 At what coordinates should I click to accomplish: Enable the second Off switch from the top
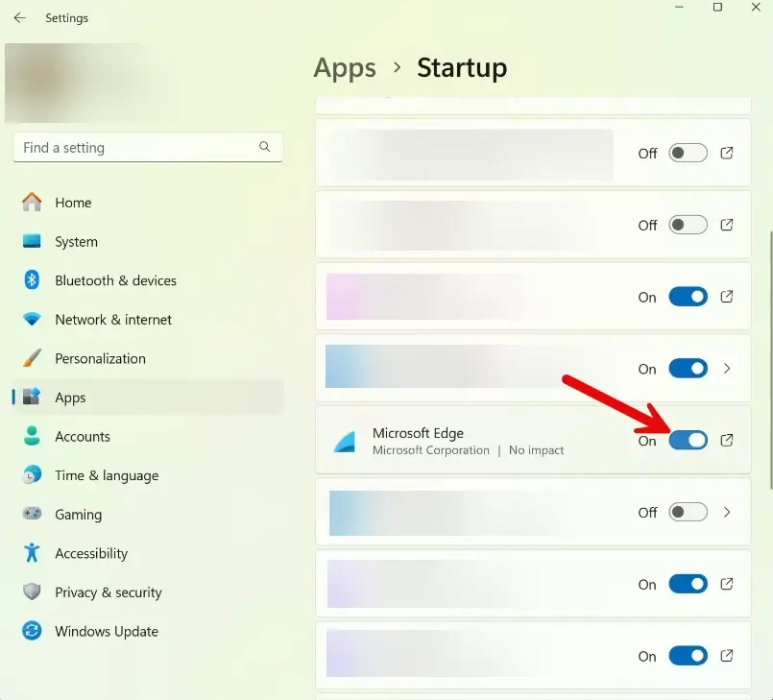point(688,225)
